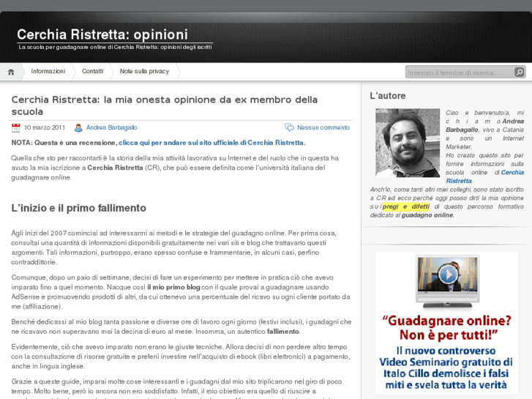The width and height of the screenshot is (532, 399).
Task: Click the search term input field
Action: 460,72
